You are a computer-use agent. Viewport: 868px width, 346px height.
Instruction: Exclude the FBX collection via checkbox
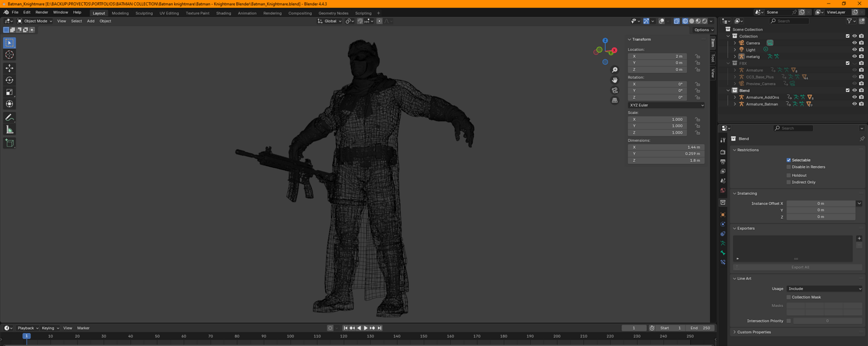(x=848, y=63)
